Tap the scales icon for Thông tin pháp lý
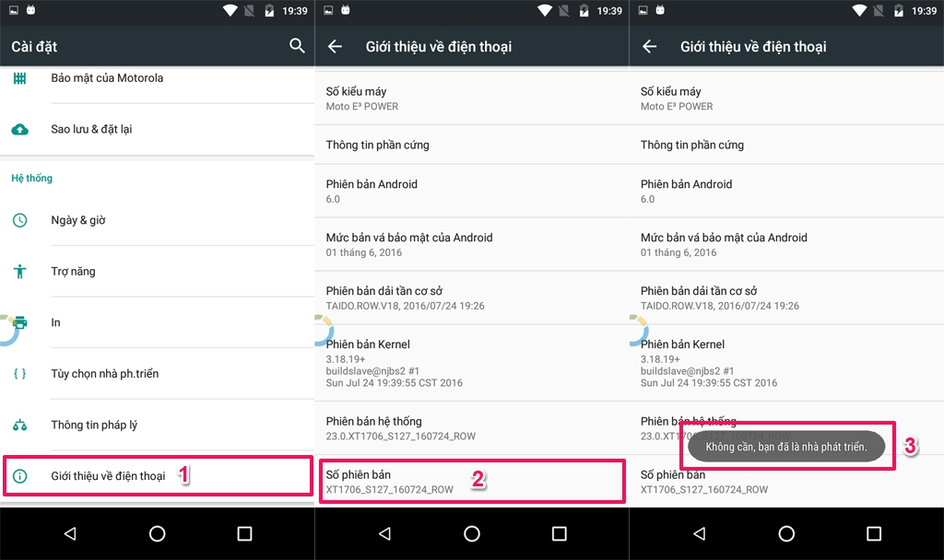Viewport: 944px width, 560px height. click(20, 425)
